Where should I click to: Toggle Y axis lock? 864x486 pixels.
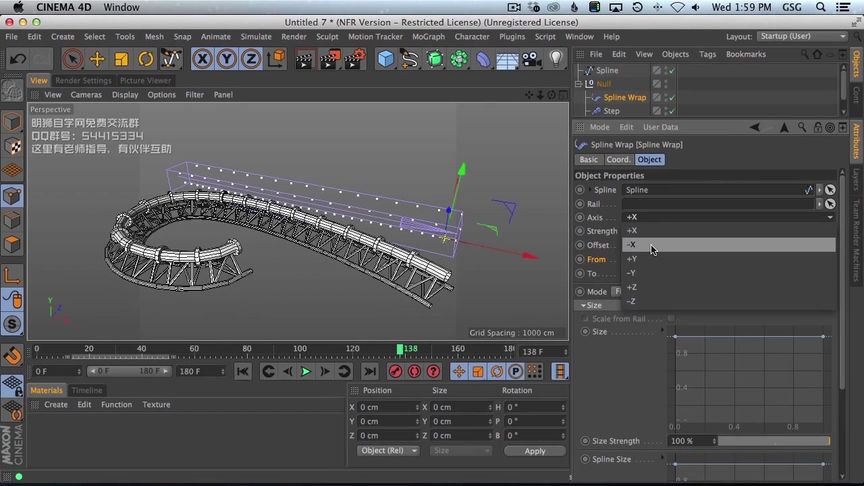coord(228,59)
